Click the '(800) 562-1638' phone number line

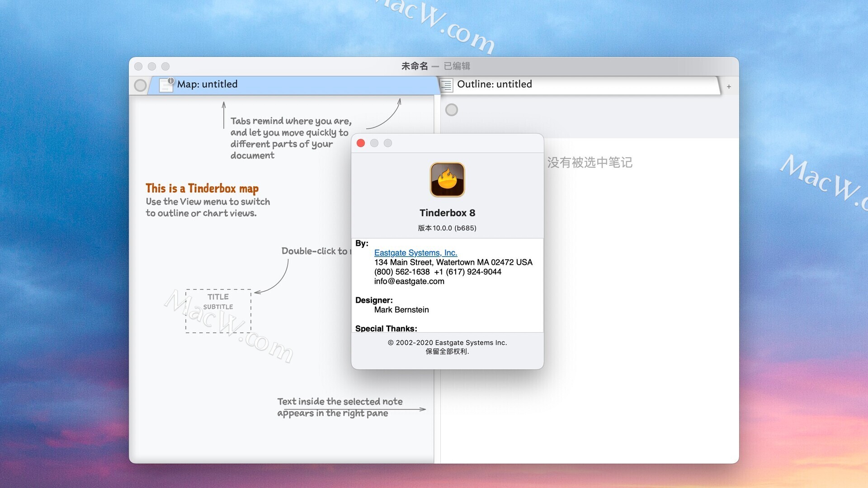[x=438, y=272]
